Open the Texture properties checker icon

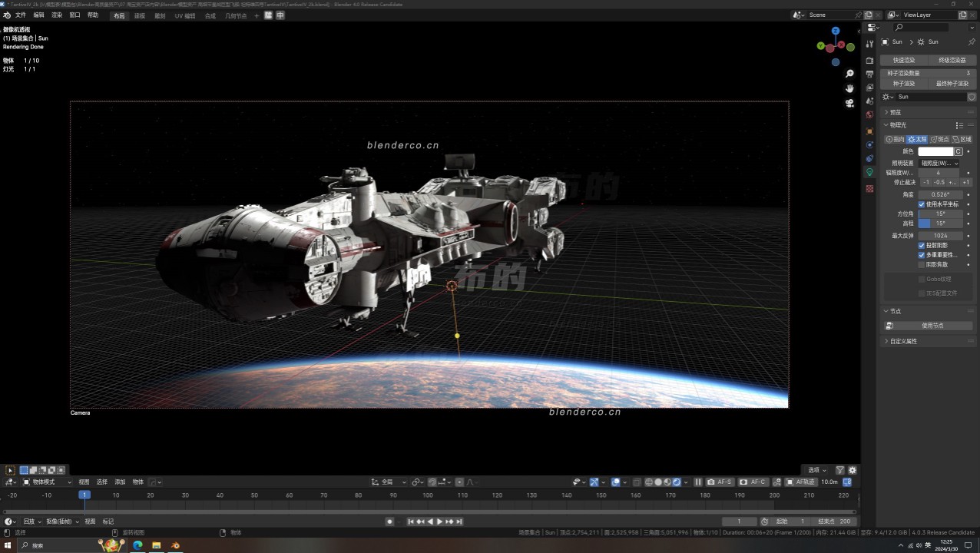[x=869, y=188]
